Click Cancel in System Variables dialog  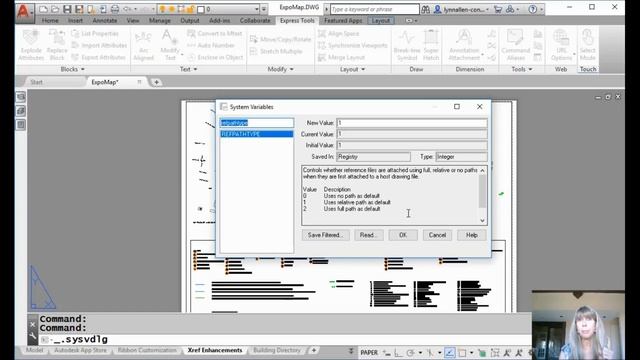tap(437, 235)
